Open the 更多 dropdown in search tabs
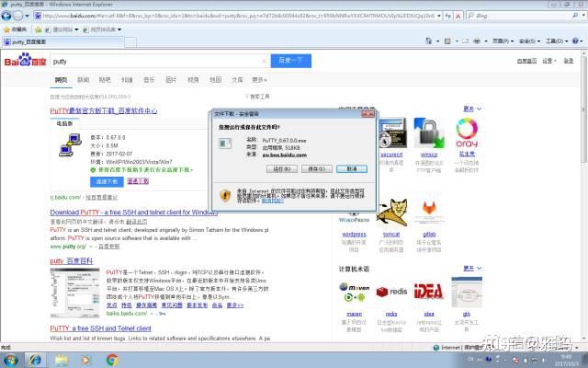 (259, 80)
